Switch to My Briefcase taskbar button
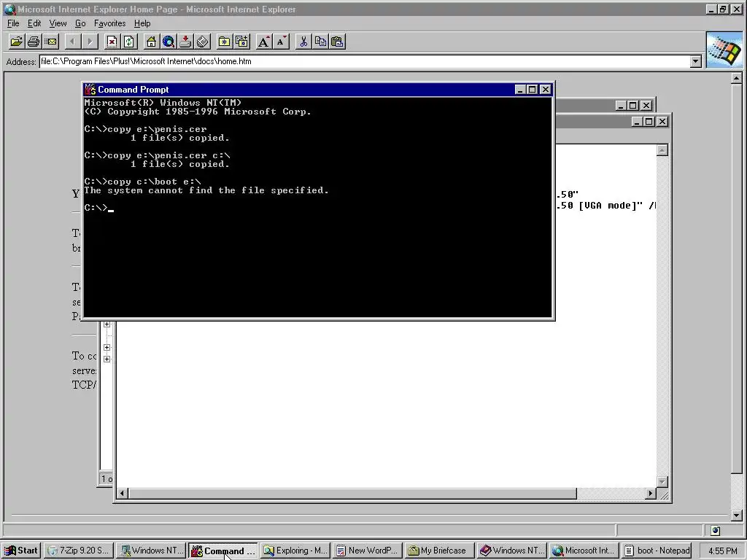The image size is (747, 560). click(x=439, y=551)
